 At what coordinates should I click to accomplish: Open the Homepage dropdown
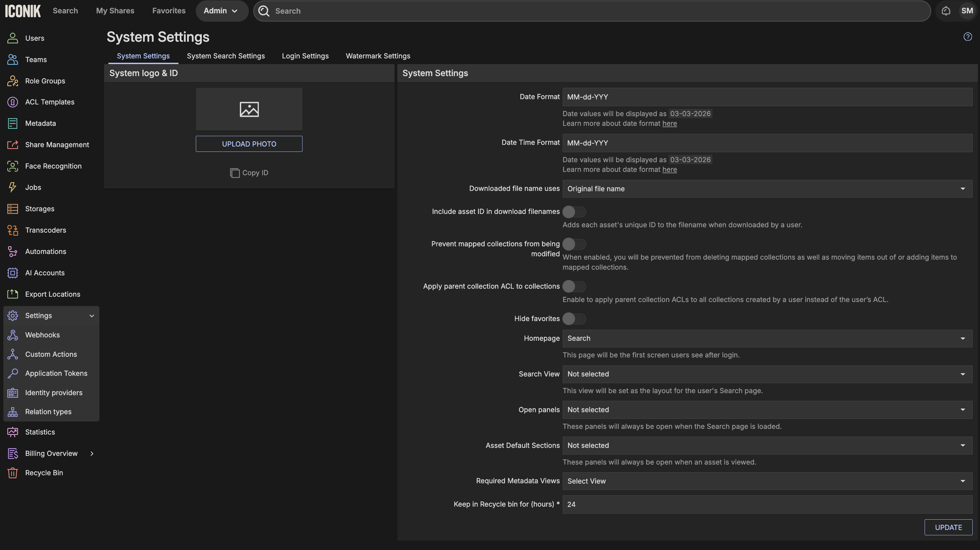tap(767, 338)
